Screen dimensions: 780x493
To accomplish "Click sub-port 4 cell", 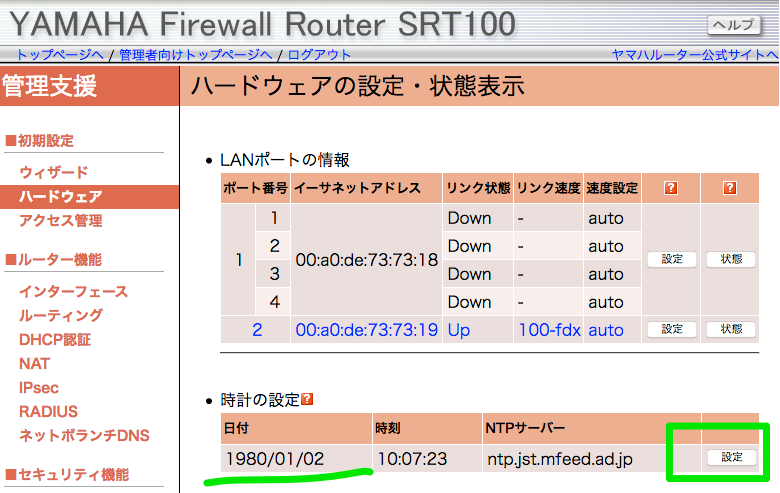I will [x=274, y=301].
